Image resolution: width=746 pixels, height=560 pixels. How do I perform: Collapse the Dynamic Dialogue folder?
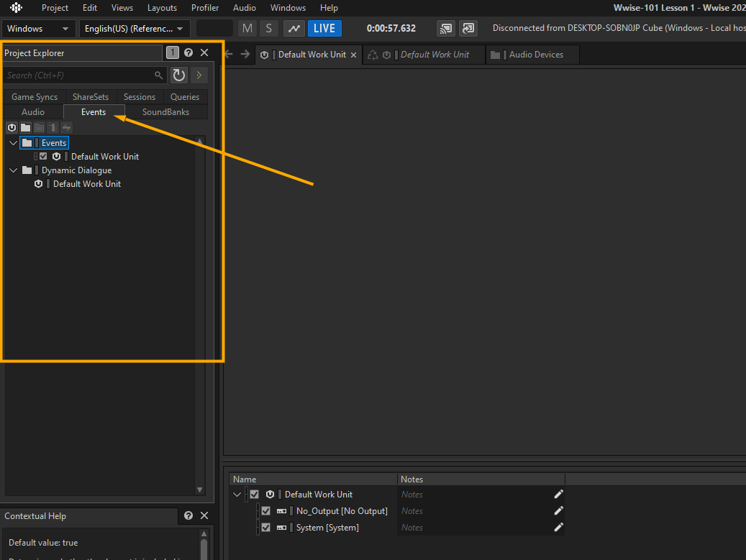click(14, 170)
